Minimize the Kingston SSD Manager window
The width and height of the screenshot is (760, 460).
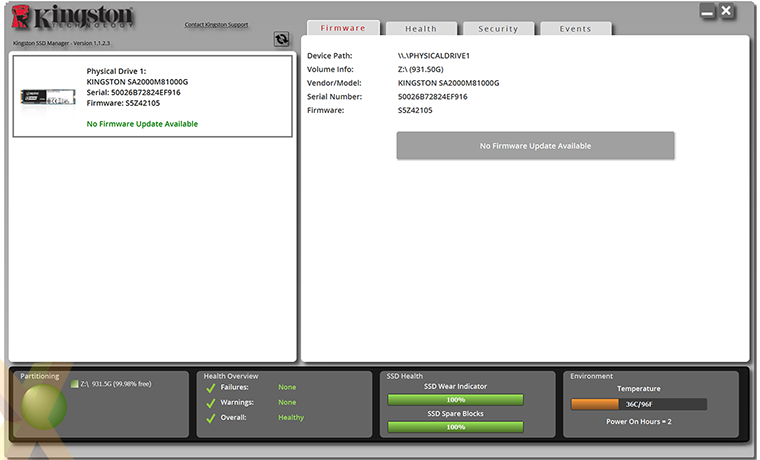tap(707, 11)
